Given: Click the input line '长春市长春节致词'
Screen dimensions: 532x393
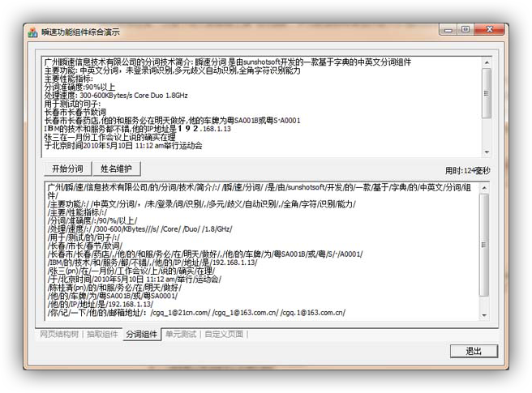Looking at the screenshot, I should (75, 112).
